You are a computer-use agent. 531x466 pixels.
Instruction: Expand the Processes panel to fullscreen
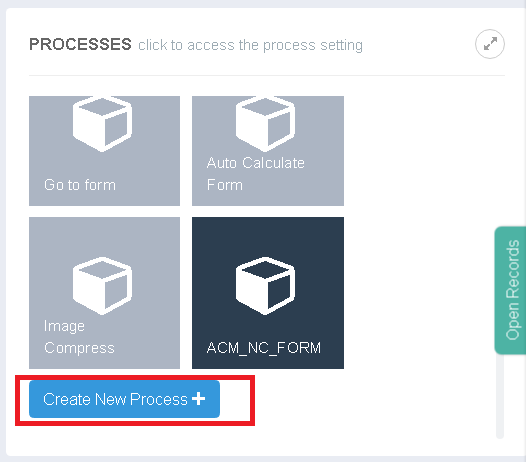(489, 44)
